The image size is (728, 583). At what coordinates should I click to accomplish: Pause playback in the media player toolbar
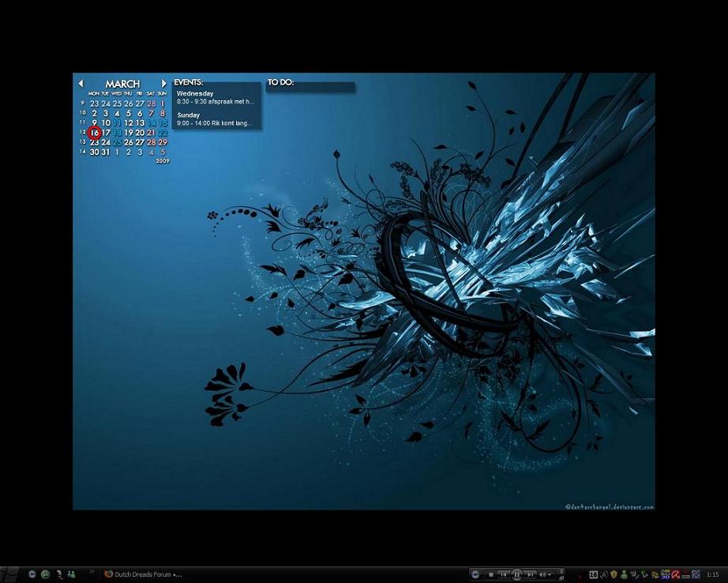click(x=517, y=574)
